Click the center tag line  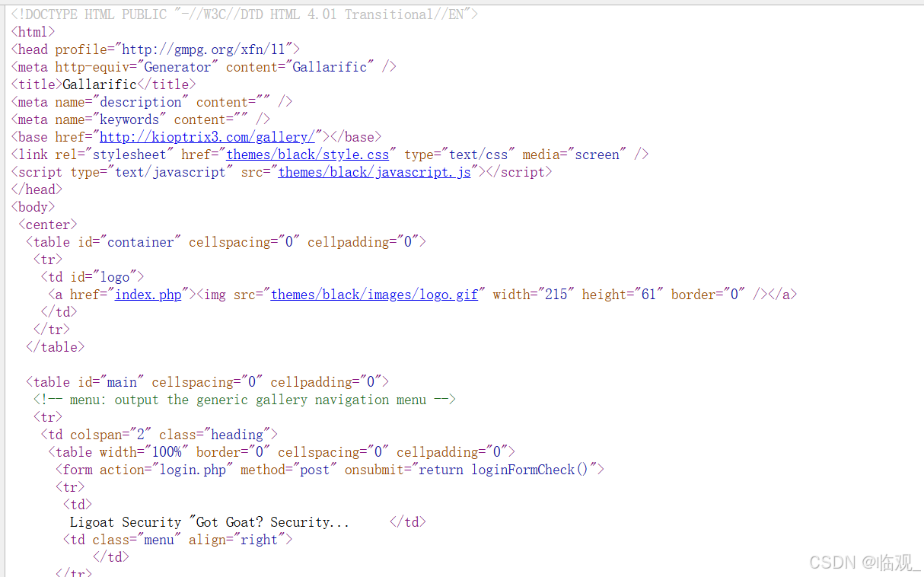click(48, 225)
